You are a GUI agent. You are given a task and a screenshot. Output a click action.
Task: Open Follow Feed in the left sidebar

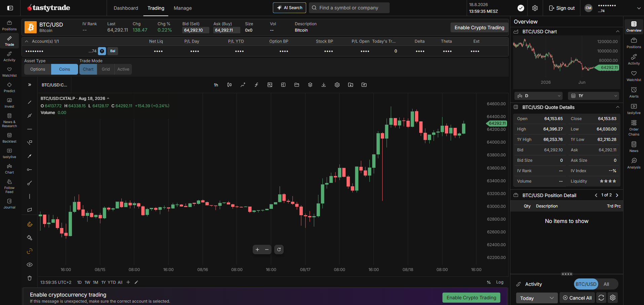[9, 187]
